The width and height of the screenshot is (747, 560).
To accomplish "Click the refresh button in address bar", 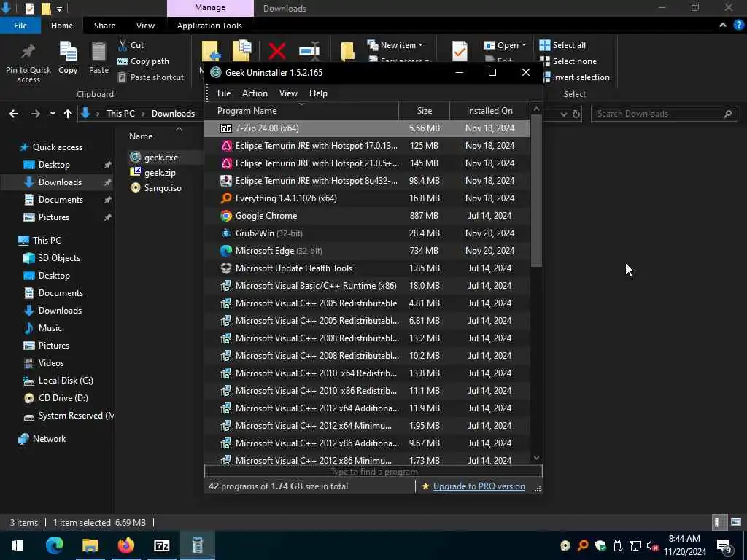I will (576, 114).
